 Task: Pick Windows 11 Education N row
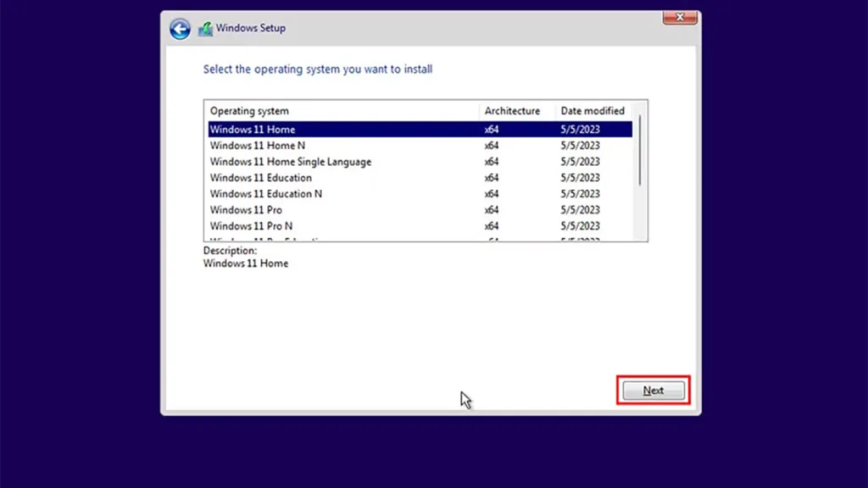point(420,194)
